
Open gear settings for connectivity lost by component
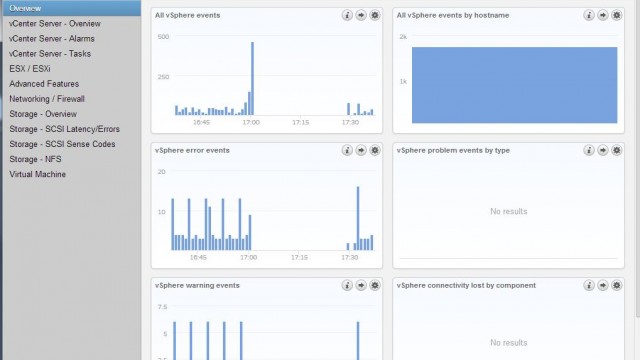click(x=616, y=285)
